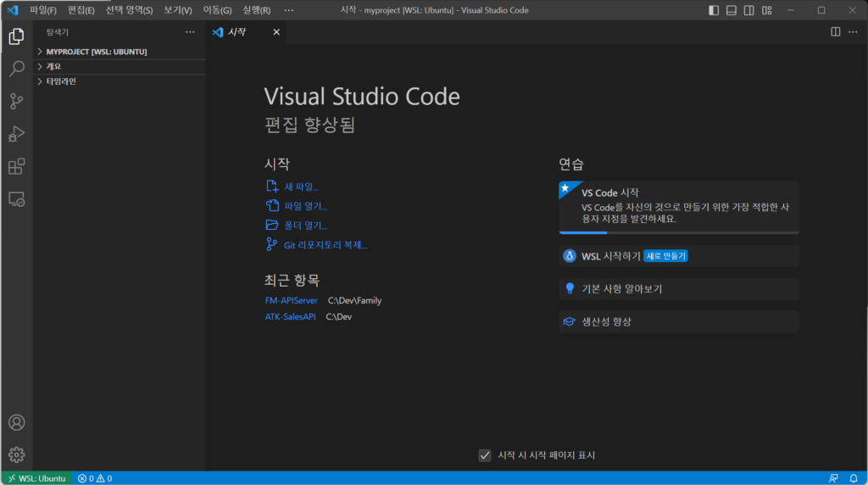Expand the 타임라인 timeline section
Viewport: 868px width, 485px height.
[119, 81]
